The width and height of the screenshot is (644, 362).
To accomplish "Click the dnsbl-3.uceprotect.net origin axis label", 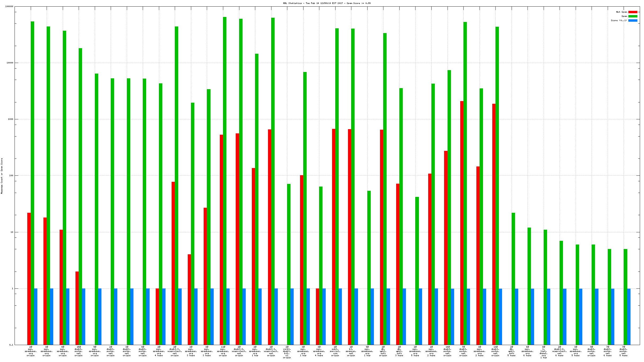I will 175,351.
